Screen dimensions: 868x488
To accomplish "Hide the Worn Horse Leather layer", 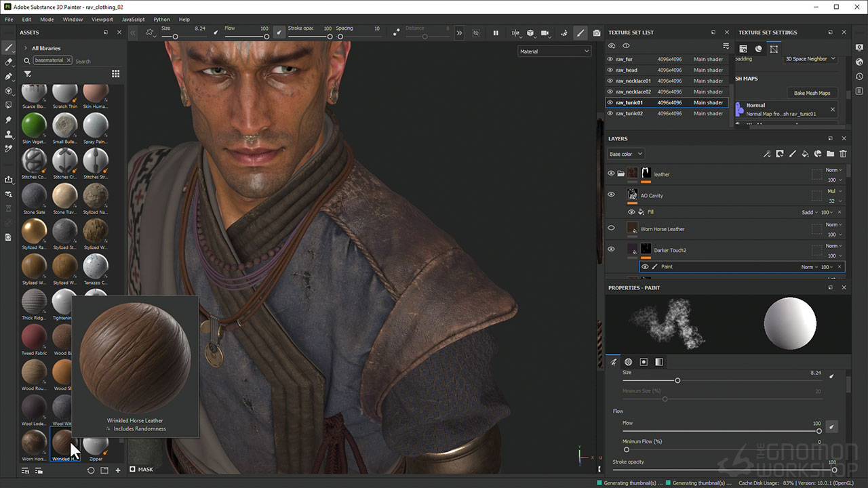I will [611, 228].
